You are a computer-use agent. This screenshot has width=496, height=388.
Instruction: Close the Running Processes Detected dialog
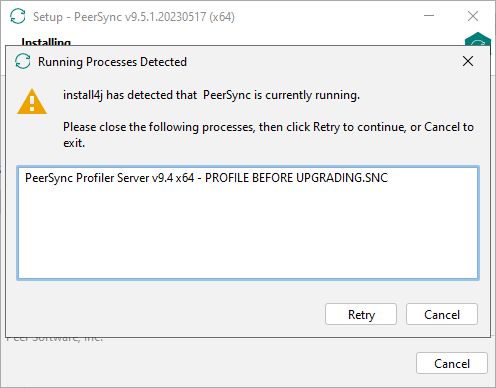click(x=468, y=61)
